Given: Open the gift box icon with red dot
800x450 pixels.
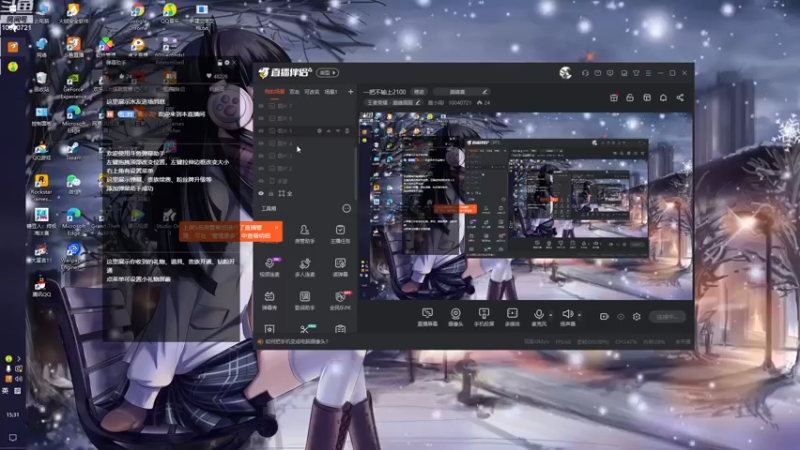Looking at the screenshot, I should coord(614,97).
